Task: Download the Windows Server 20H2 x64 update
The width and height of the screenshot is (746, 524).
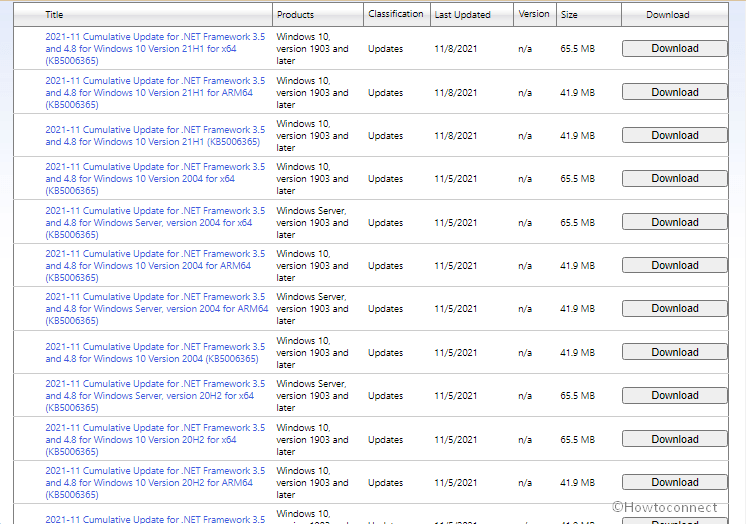Action: pyautogui.click(x=674, y=396)
